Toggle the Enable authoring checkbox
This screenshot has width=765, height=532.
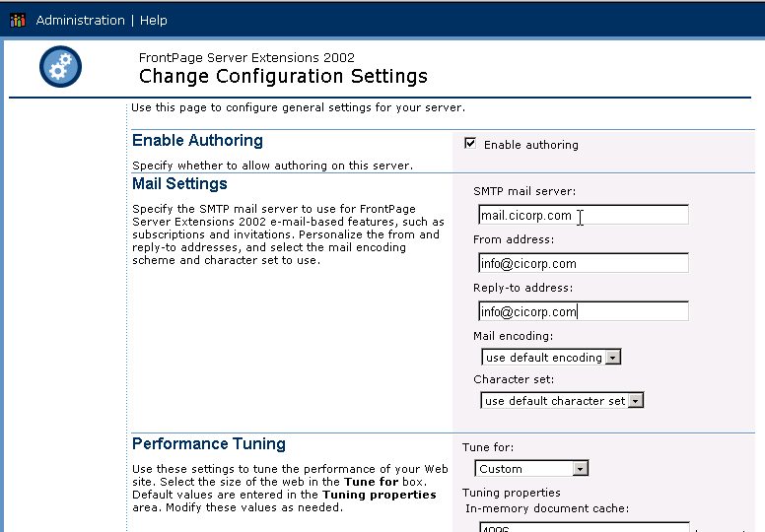pyautogui.click(x=470, y=144)
